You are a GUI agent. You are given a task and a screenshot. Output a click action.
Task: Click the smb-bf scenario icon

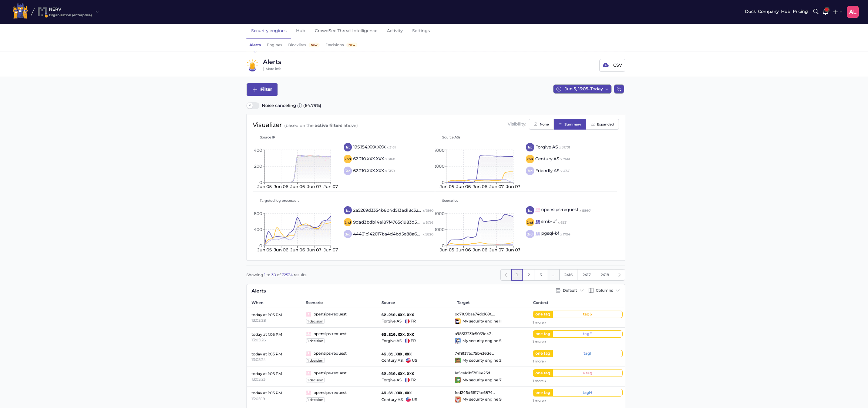coord(538,222)
